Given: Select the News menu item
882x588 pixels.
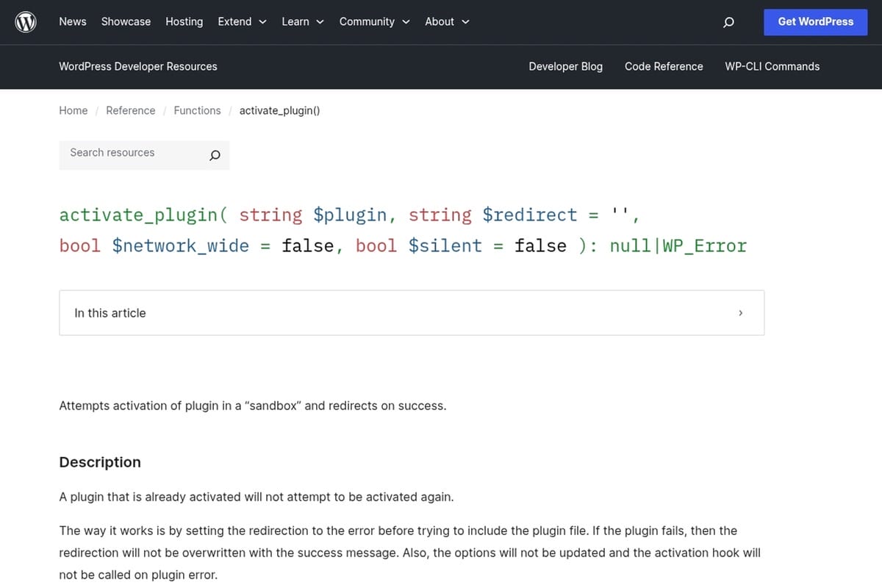Looking at the screenshot, I should [72, 21].
